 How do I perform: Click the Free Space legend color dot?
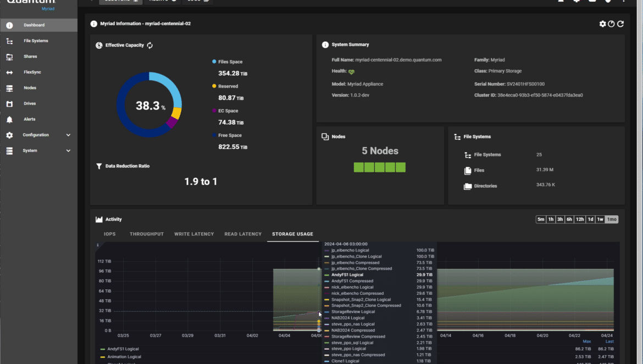pyautogui.click(x=214, y=135)
